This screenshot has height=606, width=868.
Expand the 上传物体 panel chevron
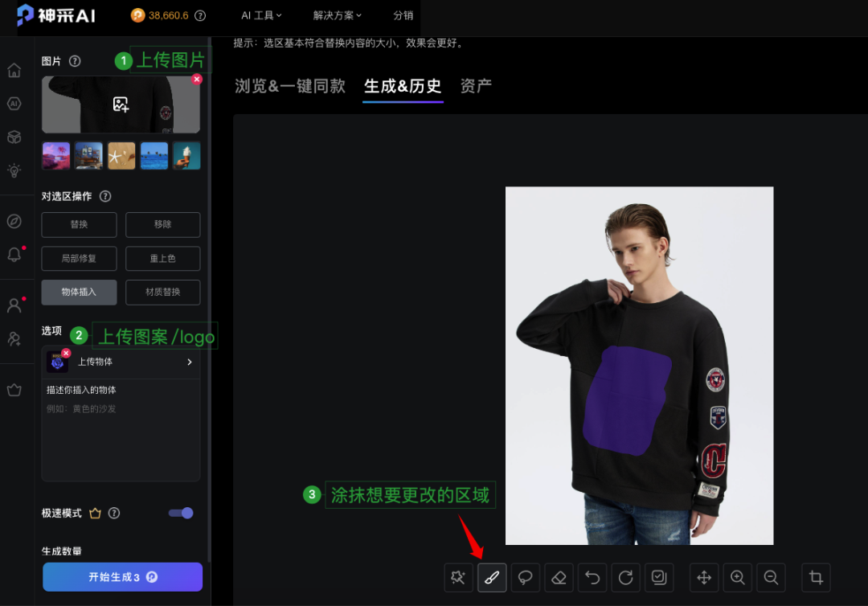click(x=190, y=362)
